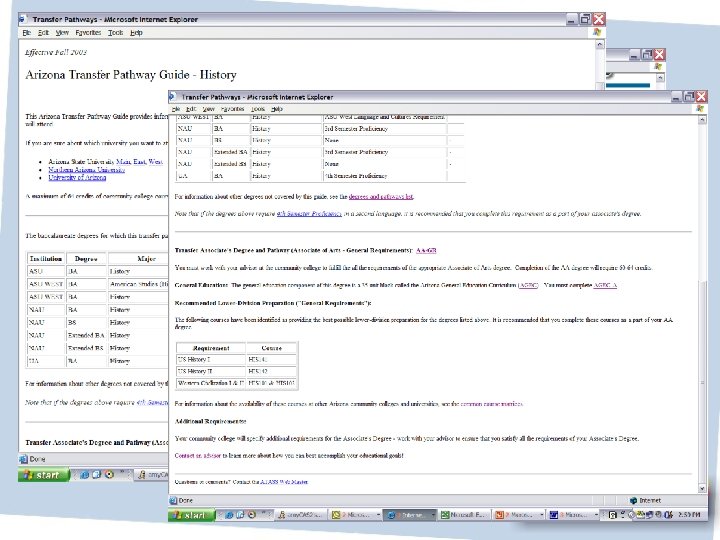
Task: Click the Done page icon in front window status bar
Action: 173,501
